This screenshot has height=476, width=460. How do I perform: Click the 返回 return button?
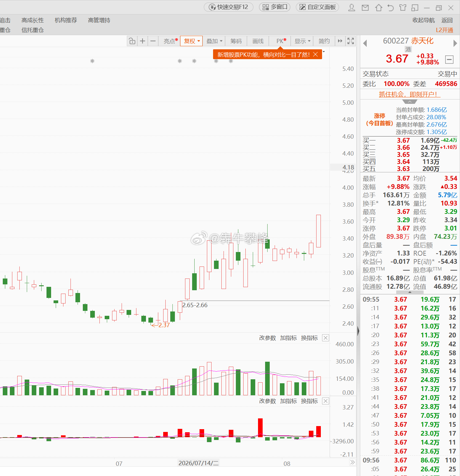tap(447, 20)
